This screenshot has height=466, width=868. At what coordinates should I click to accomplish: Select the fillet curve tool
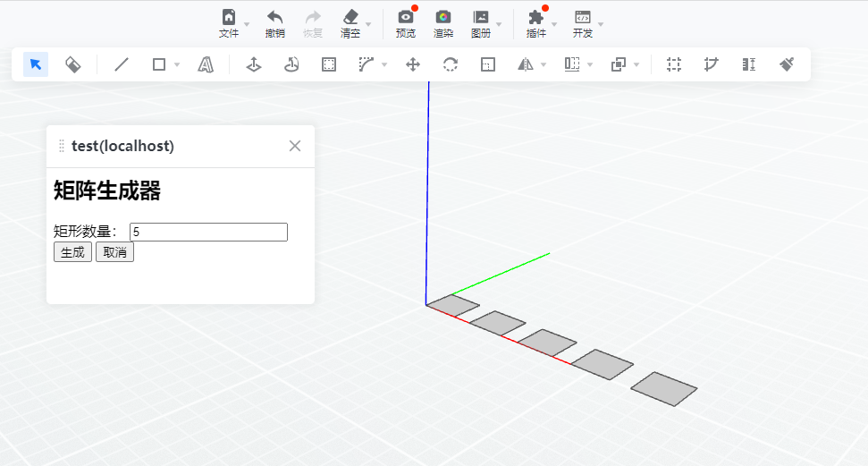pos(366,64)
